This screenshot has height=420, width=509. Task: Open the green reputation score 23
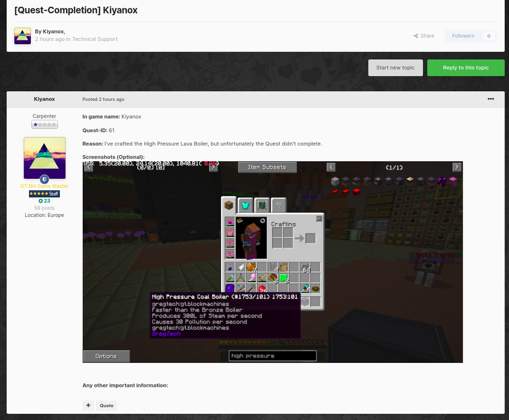[x=44, y=201]
